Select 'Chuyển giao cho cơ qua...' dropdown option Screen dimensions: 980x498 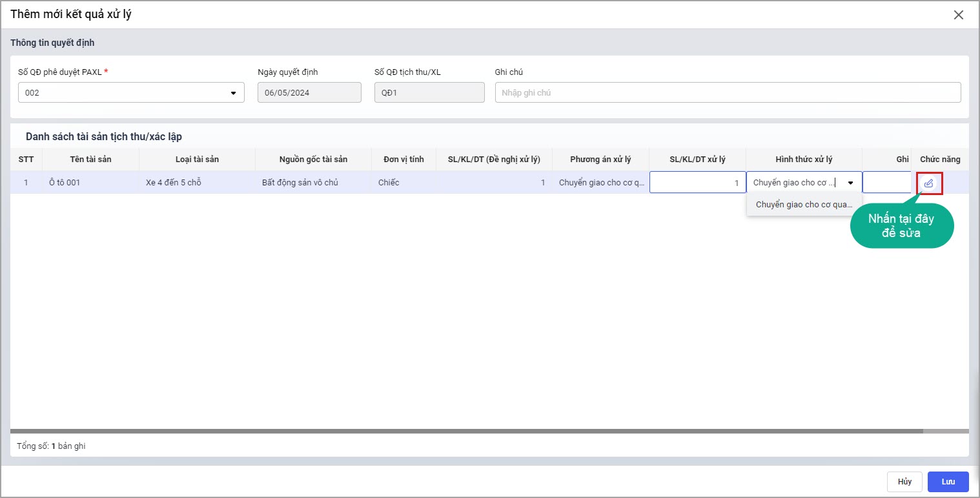click(804, 204)
